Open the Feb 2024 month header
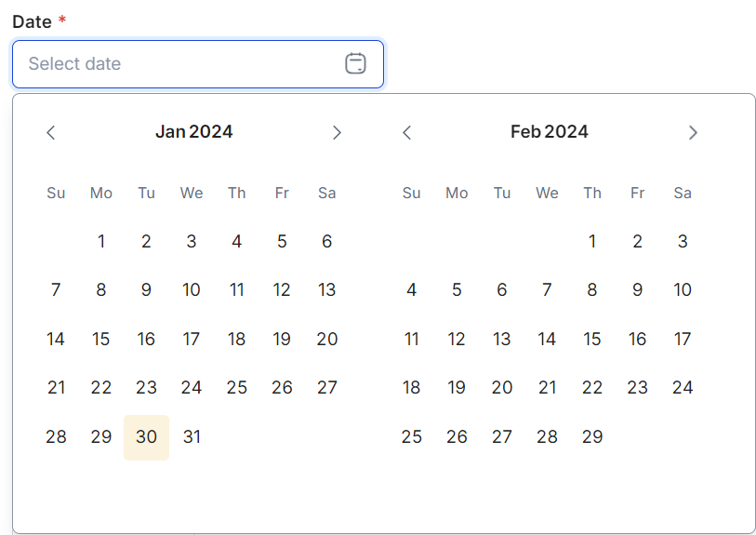The width and height of the screenshot is (756, 535). (x=549, y=132)
